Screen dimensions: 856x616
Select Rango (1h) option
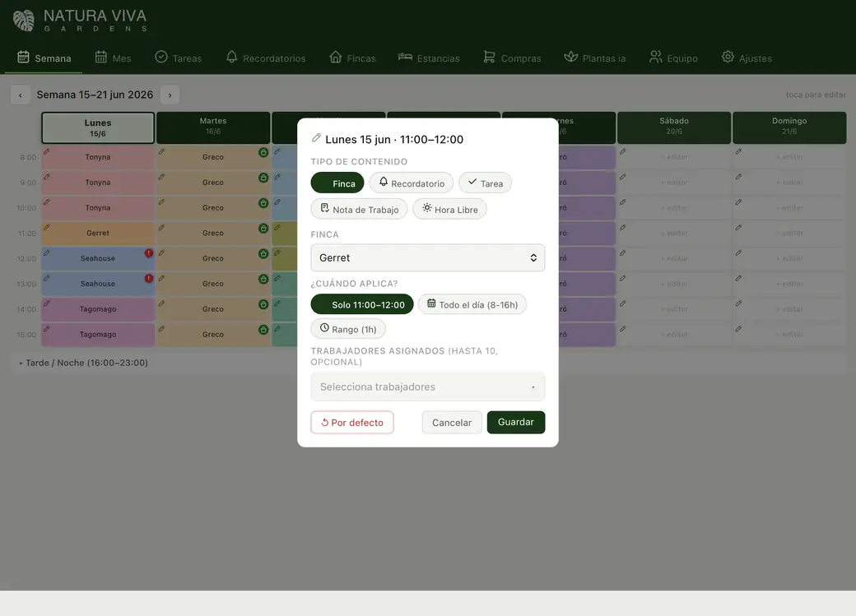(x=348, y=329)
